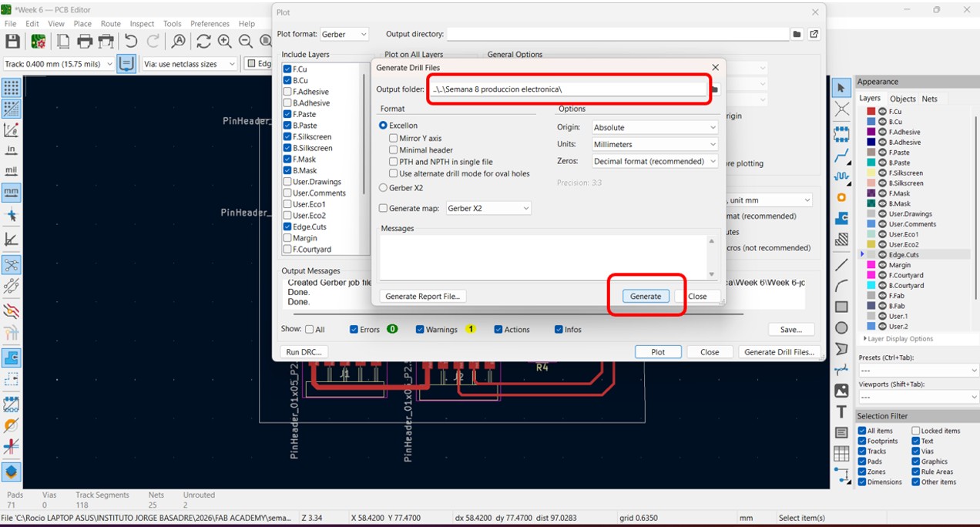Open the Preferences menu
Viewport: 980px width, 527px height.
tap(210, 24)
